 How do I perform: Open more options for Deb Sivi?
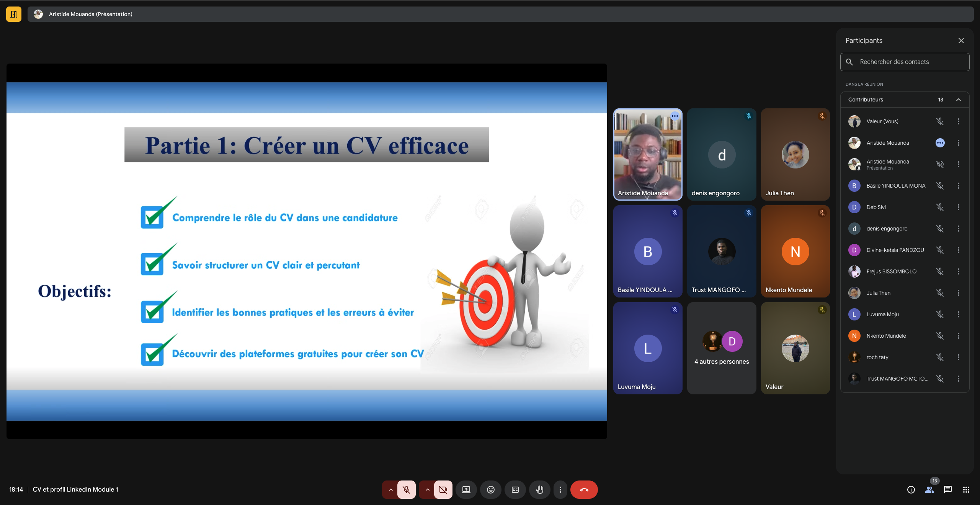tap(959, 207)
